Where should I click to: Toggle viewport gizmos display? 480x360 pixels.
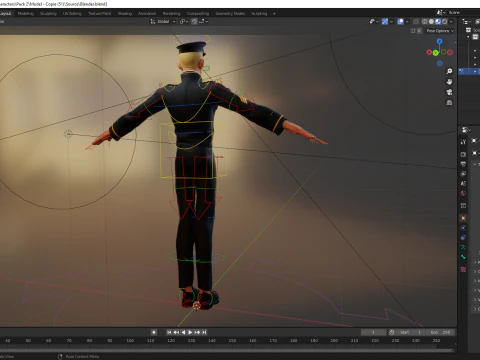pos(385,21)
